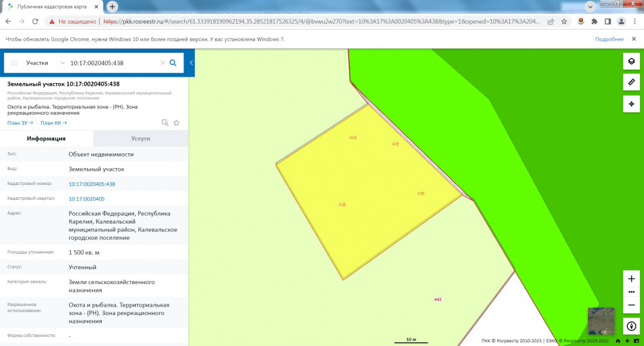Screen dimensions: 644x346
Task: Share this page from address bar
Action: point(551,21)
